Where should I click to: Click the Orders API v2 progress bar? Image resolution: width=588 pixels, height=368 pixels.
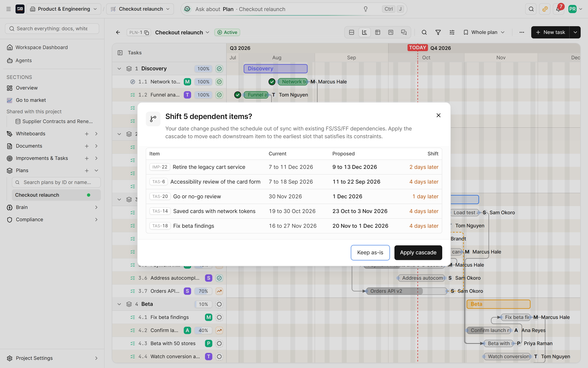(x=406, y=291)
